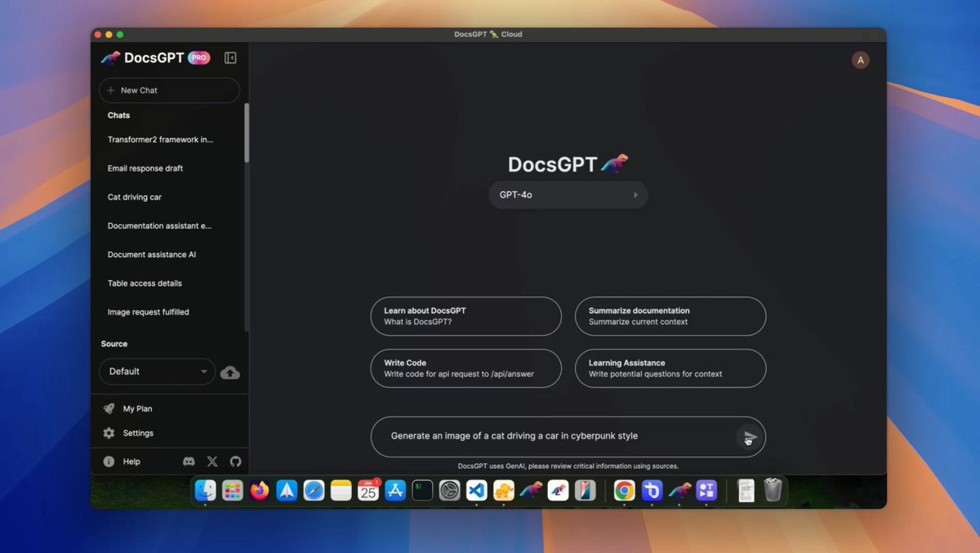This screenshot has height=553, width=980.
Task: Open the Document assistance AI chat
Action: (x=152, y=254)
